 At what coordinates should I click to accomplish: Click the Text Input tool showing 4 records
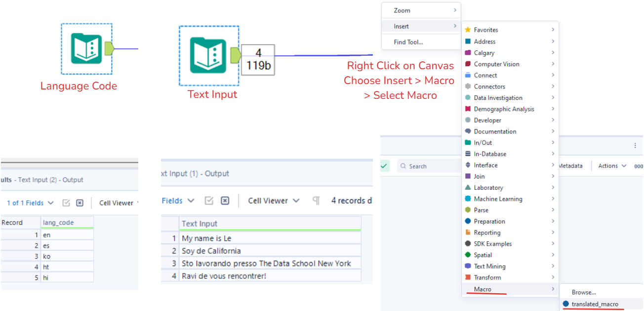208,55
